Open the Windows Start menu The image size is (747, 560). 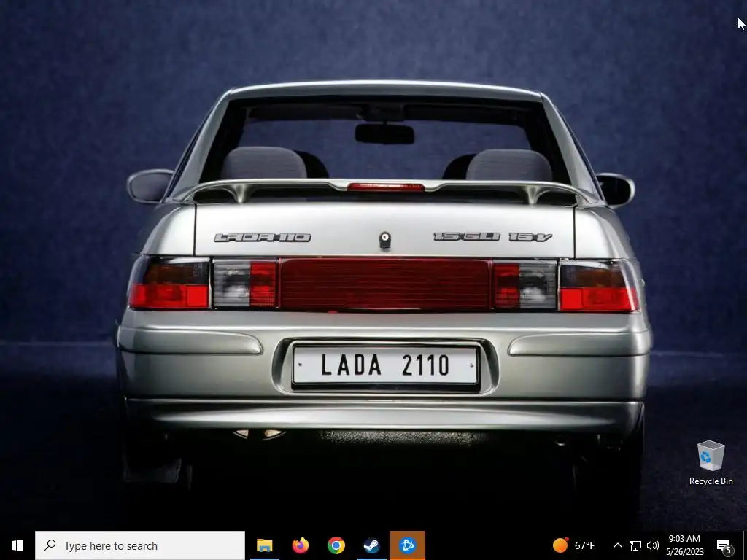[x=18, y=545]
